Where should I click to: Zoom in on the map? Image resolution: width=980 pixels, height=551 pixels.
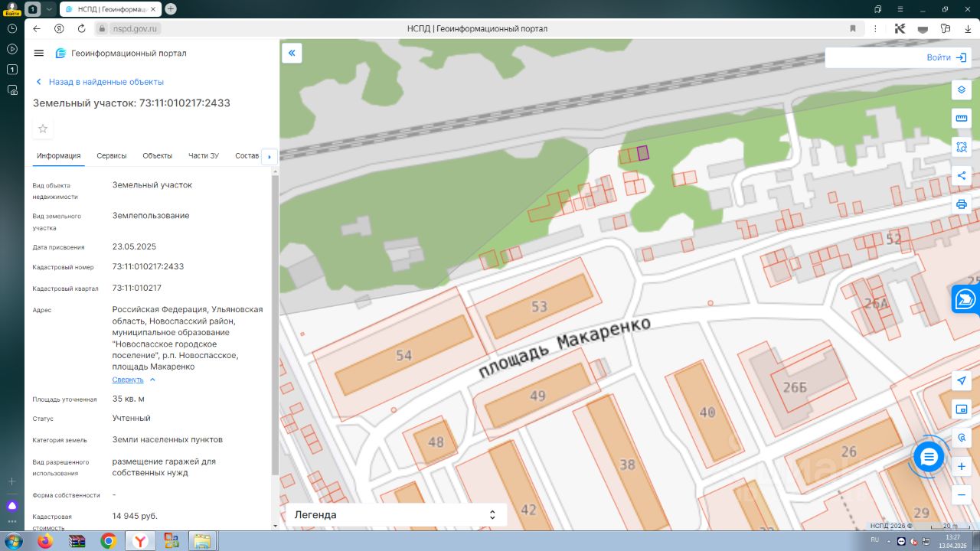[962, 466]
